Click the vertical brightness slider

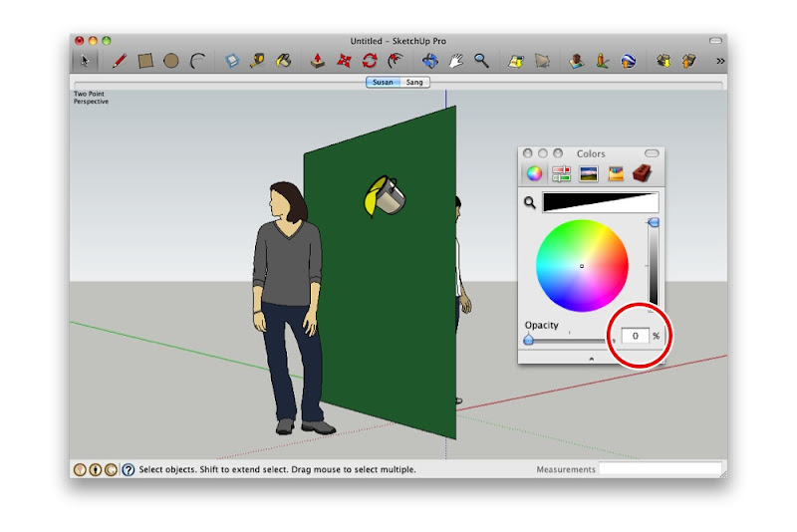point(654,262)
